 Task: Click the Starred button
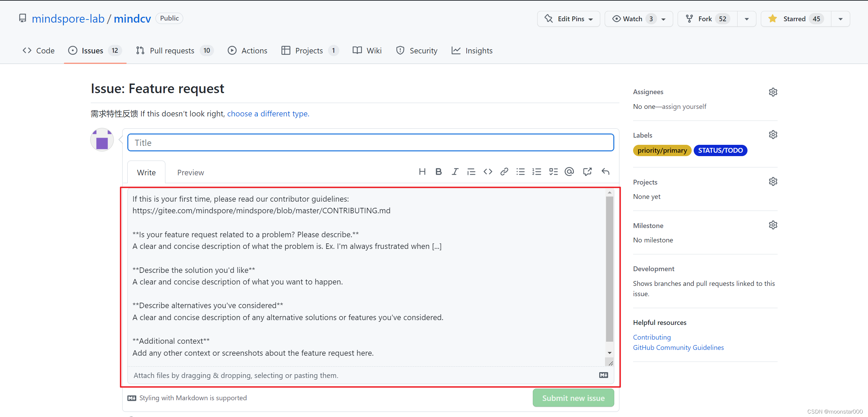[x=796, y=19]
